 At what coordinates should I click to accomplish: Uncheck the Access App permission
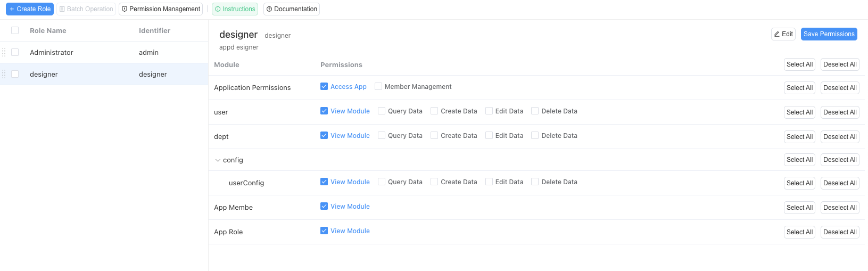coord(324,86)
